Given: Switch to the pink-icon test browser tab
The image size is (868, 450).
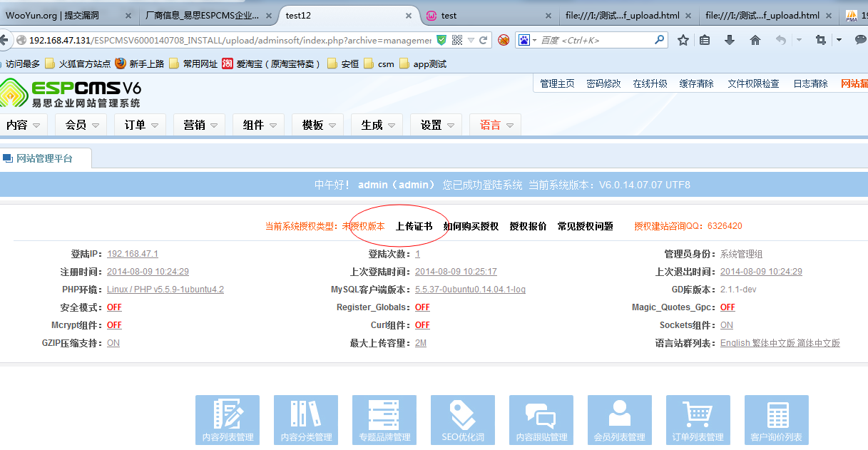Looking at the screenshot, I should coord(490,15).
